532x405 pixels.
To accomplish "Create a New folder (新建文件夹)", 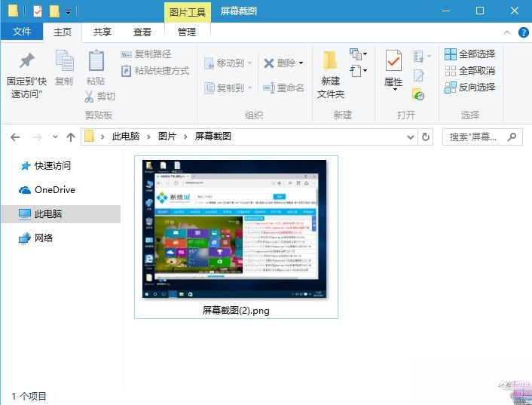I will (x=331, y=75).
